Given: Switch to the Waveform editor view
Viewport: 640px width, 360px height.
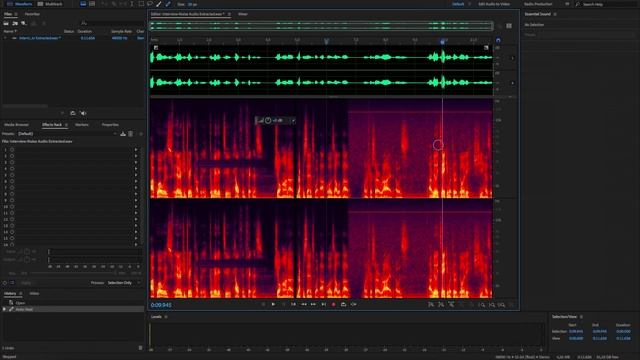Looking at the screenshot, I should point(19,4).
